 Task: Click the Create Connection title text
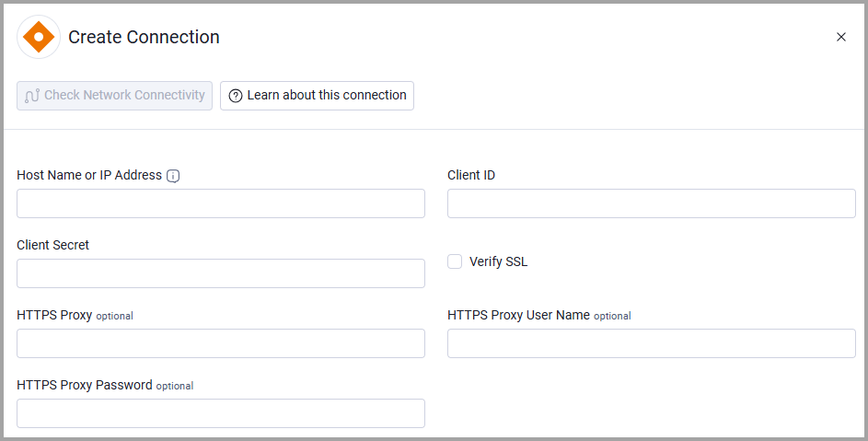[x=144, y=37]
